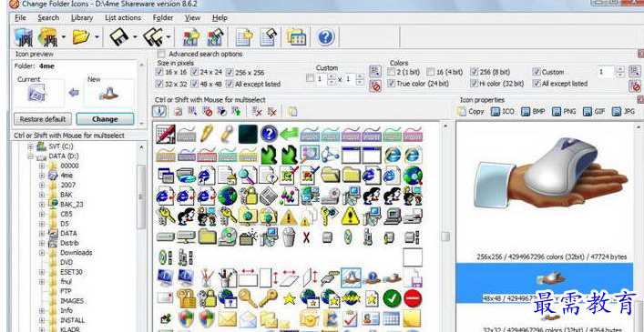Image resolution: width=644 pixels, height=332 pixels.
Task: Click the ICL open-library icon with folder
Action: pos(191,37)
